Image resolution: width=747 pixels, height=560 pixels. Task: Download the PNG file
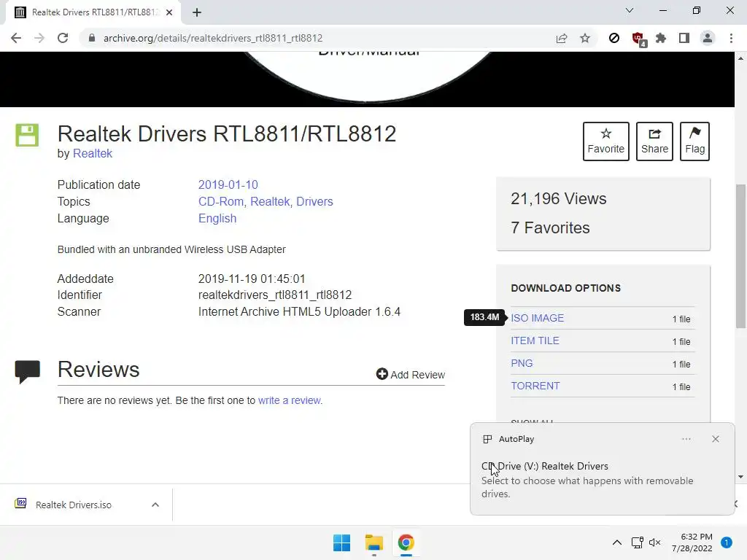coord(522,363)
